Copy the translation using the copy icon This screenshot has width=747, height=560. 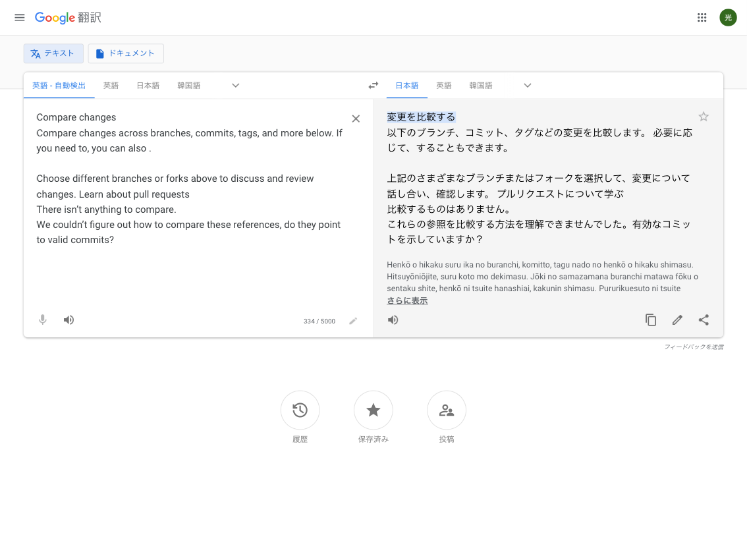tap(651, 320)
